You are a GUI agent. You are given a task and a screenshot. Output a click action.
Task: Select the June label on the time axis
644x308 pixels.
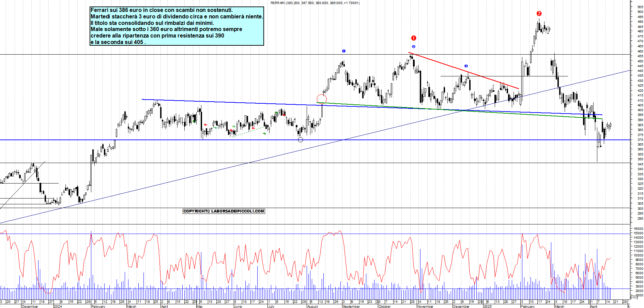click(x=238, y=306)
